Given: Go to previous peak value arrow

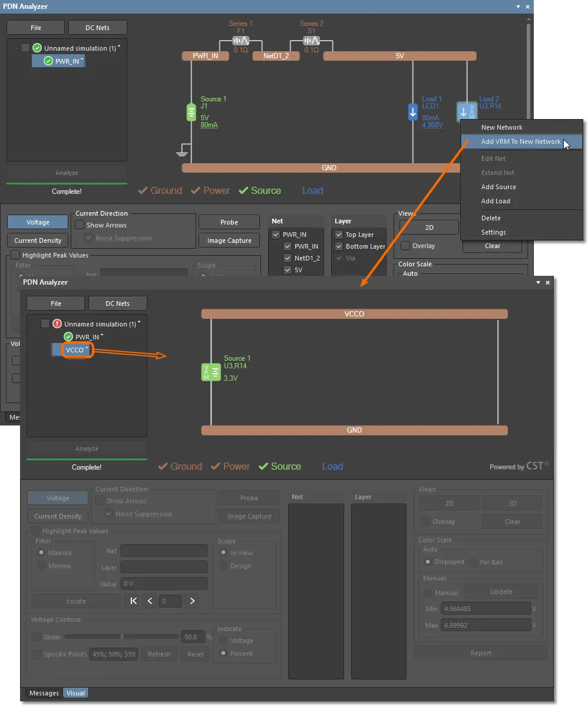Looking at the screenshot, I should (150, 601).
